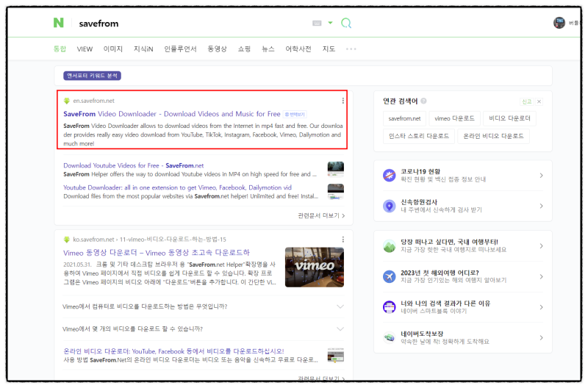Open thumbnail beside Youtube Downloader extension result

click(x=335, y=191)
